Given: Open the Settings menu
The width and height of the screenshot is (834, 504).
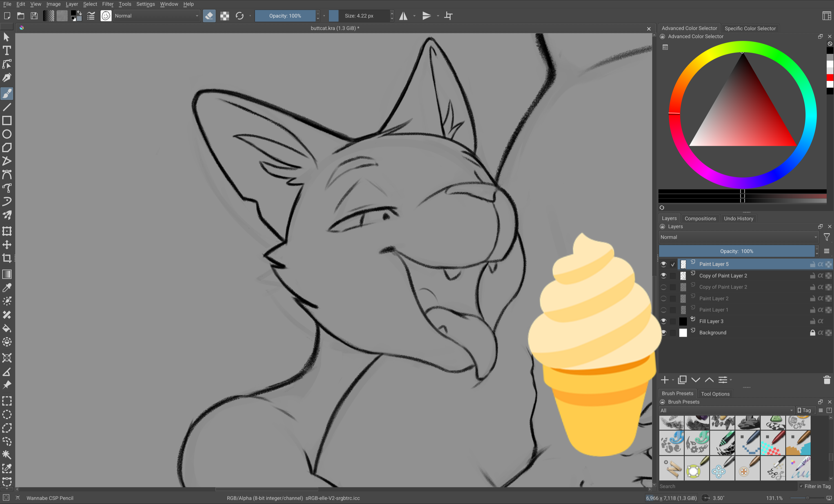Looking at the screenshot, I should coord(146,4).
